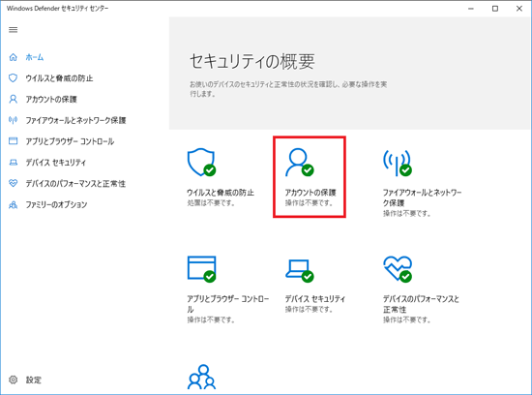Click the app browser window icon in sidebar
532x395 pixels.
pyautogui.click(x=13, y=141)
